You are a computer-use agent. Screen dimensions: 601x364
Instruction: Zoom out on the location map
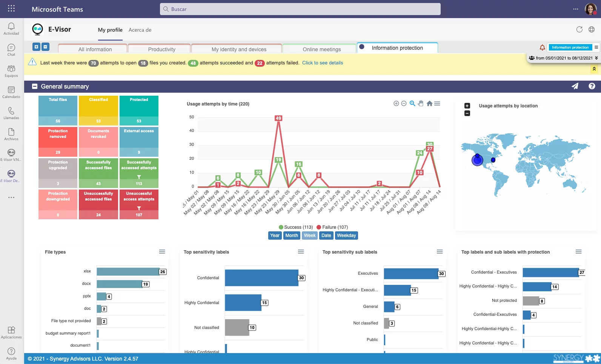[467, 113]
